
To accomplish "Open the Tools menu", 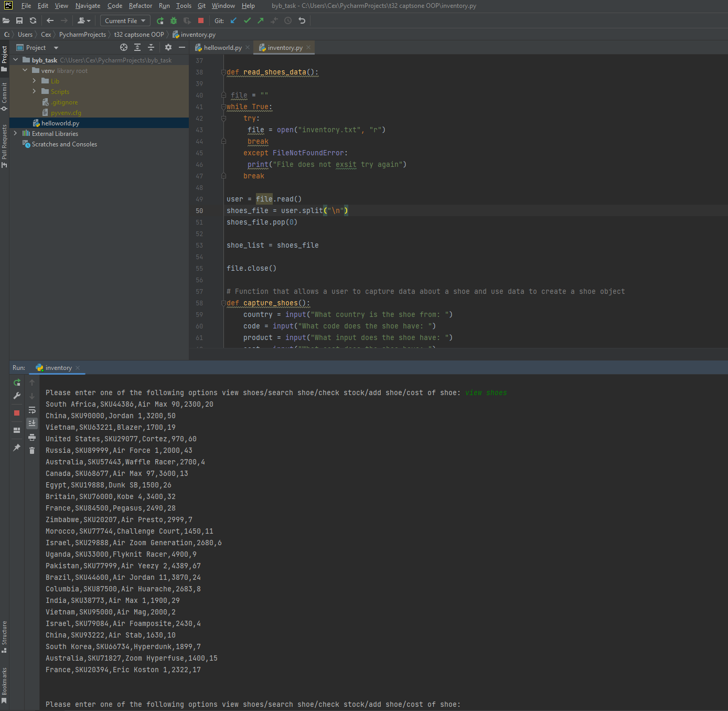I will 184,6.
